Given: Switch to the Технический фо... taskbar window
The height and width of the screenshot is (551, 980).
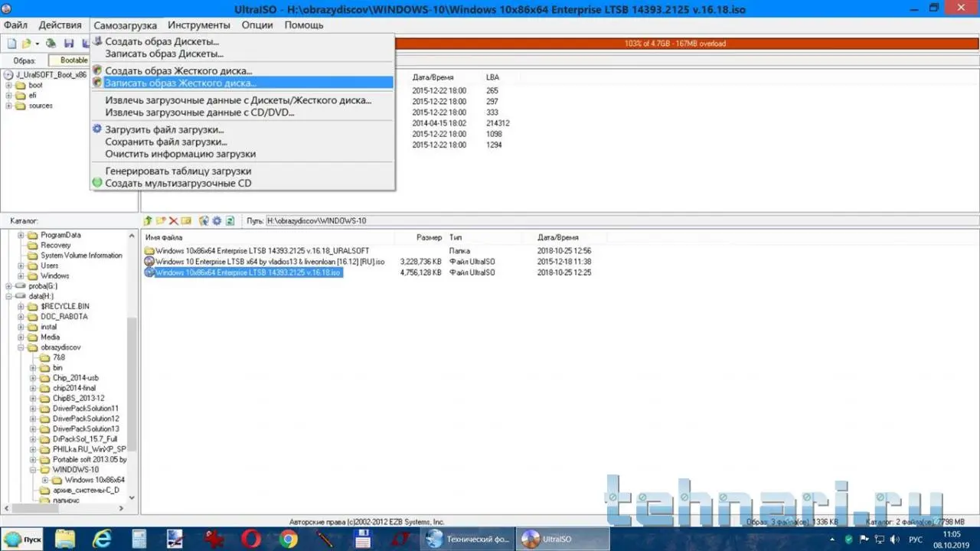Looking at the screenshot, I should click(x=469, y=539).
